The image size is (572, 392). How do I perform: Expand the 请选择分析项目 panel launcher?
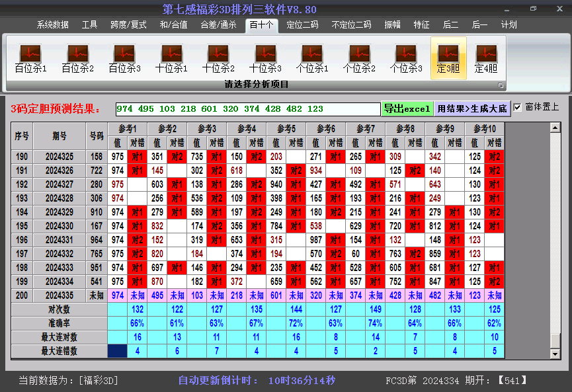pos(501,85)
